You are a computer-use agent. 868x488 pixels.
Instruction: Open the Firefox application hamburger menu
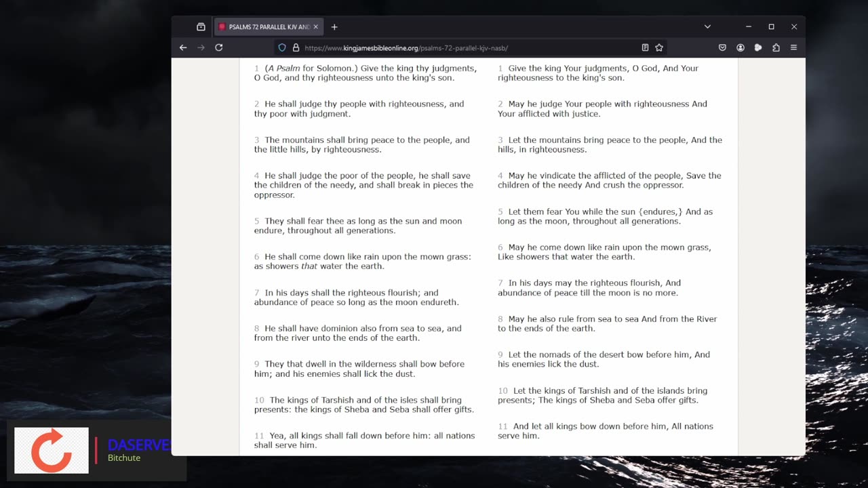(x=793, y=47)
